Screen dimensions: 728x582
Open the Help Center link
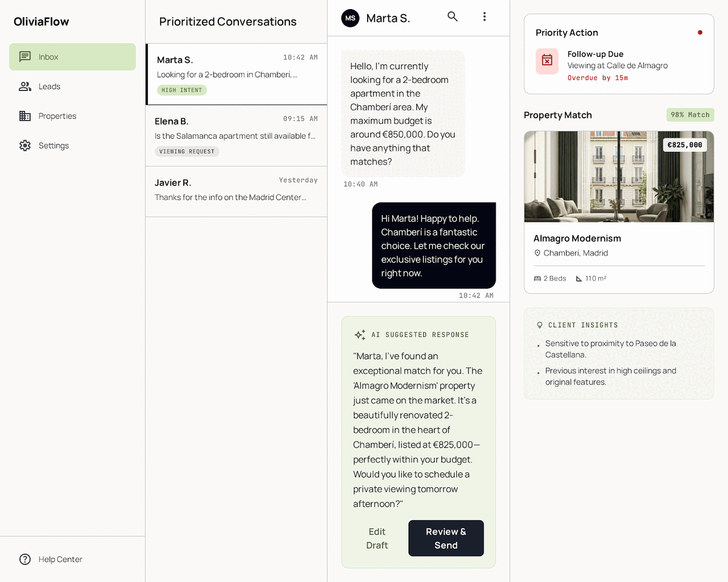point(72,560)
